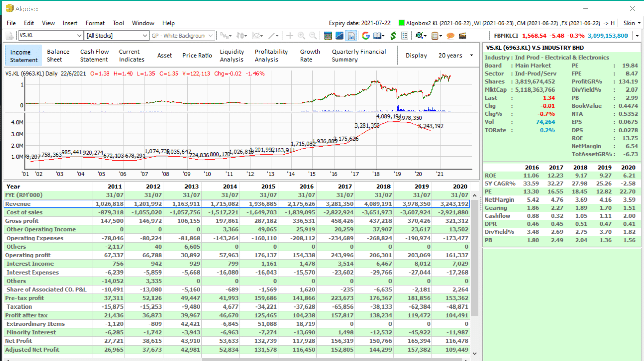The width and height of the screenshot is (644, 361).
Task: Expand the FBMKLCI index ticker dropdown
Action: (x=637, y=36)
